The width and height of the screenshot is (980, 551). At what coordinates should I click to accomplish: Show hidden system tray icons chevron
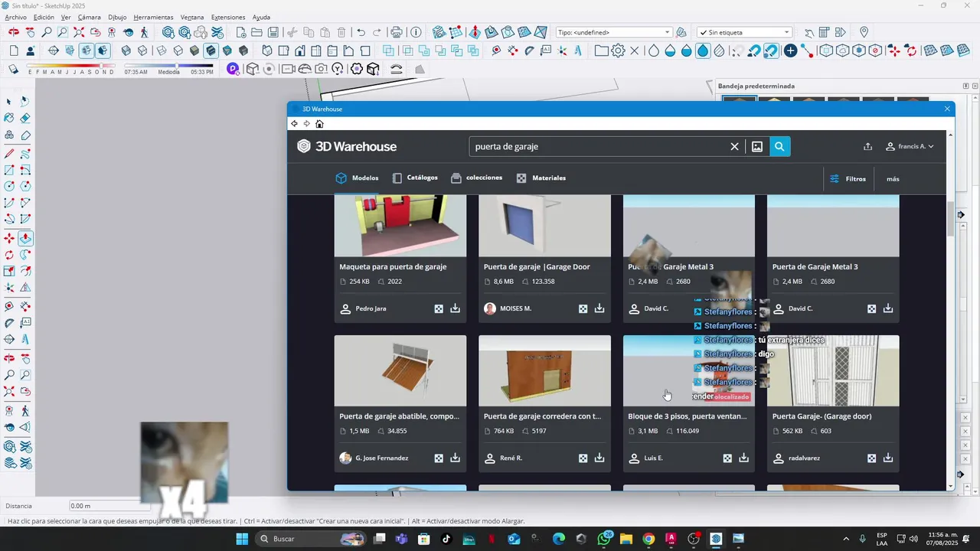(x=846, y=539)
